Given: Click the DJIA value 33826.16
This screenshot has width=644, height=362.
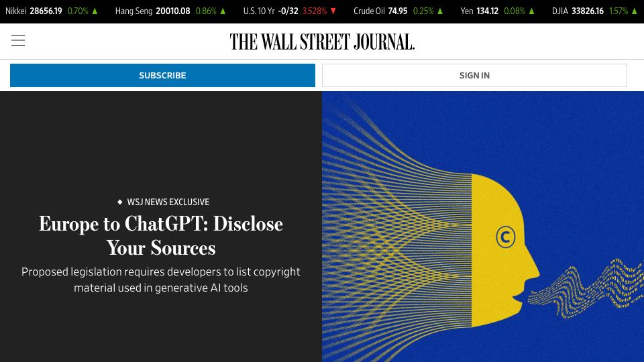Looking at the screenshot, I should (x=588, y=11).
